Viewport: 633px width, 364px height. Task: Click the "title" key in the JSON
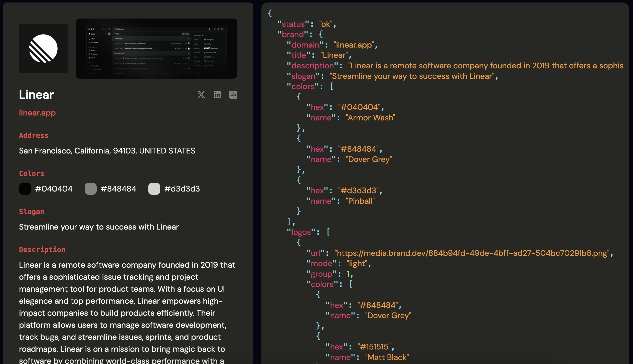pos(299,55)
